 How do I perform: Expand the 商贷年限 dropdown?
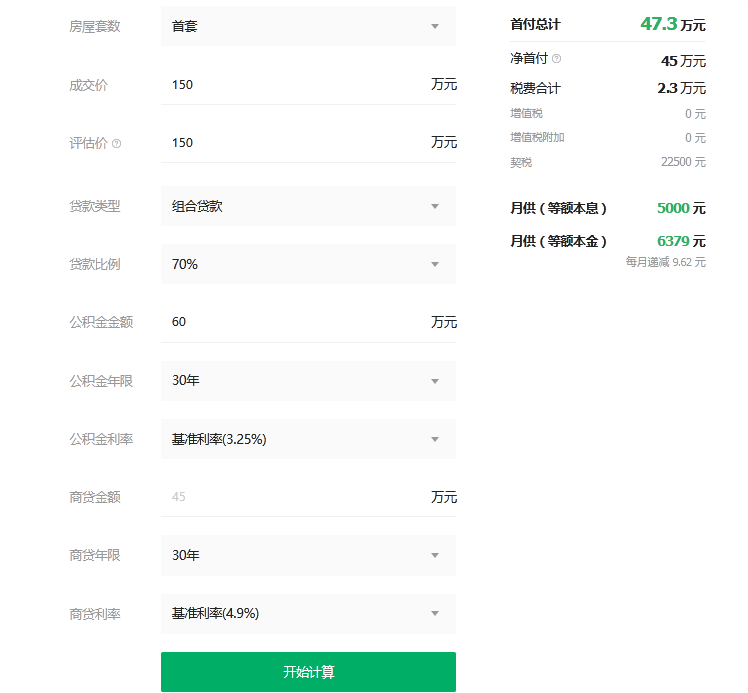click(308, 555)
